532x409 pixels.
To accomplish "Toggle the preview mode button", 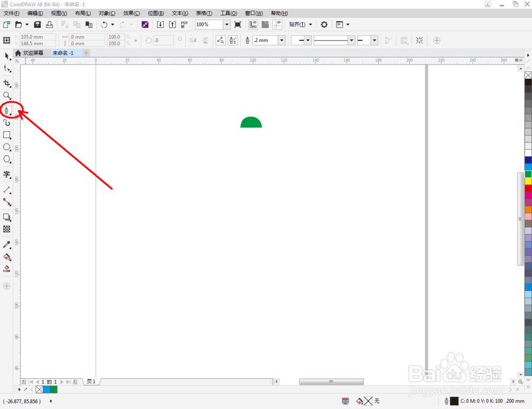I will coord(221,40).
